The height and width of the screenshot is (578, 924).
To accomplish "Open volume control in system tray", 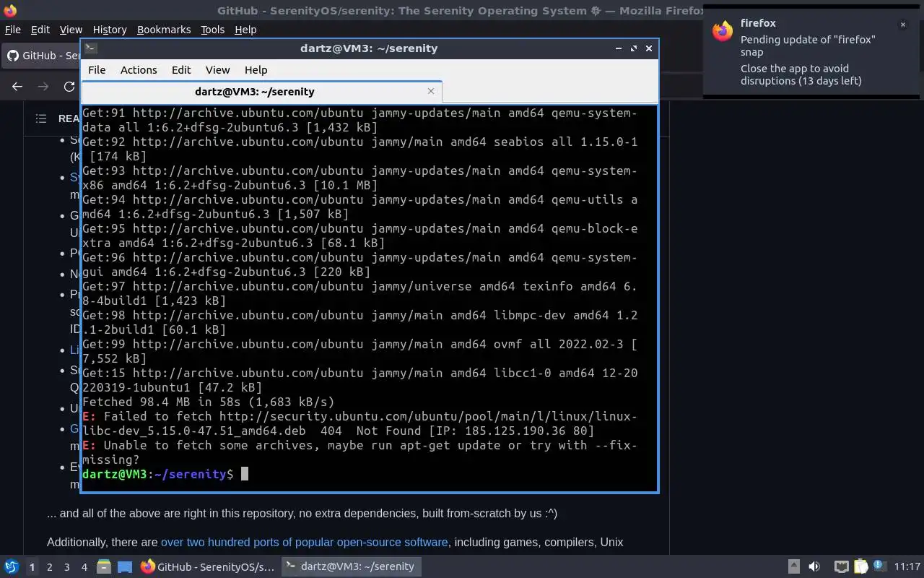I will click(x=814, y=566).
